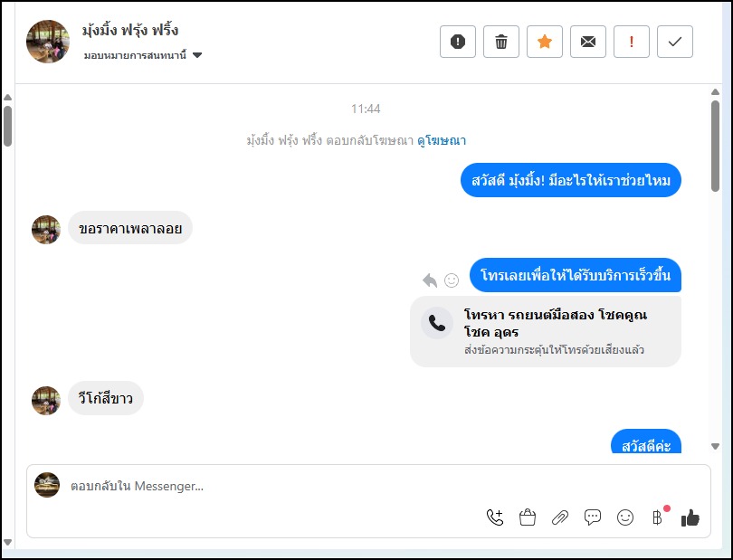
Task: Click the phone call request icon
Action: [x=495, y=517]
